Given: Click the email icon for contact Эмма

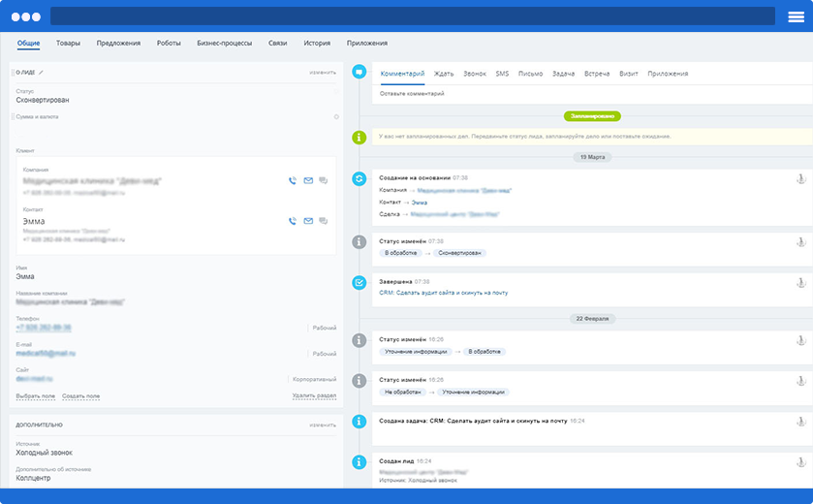Looking at the screenshot, I should point(308,221).
